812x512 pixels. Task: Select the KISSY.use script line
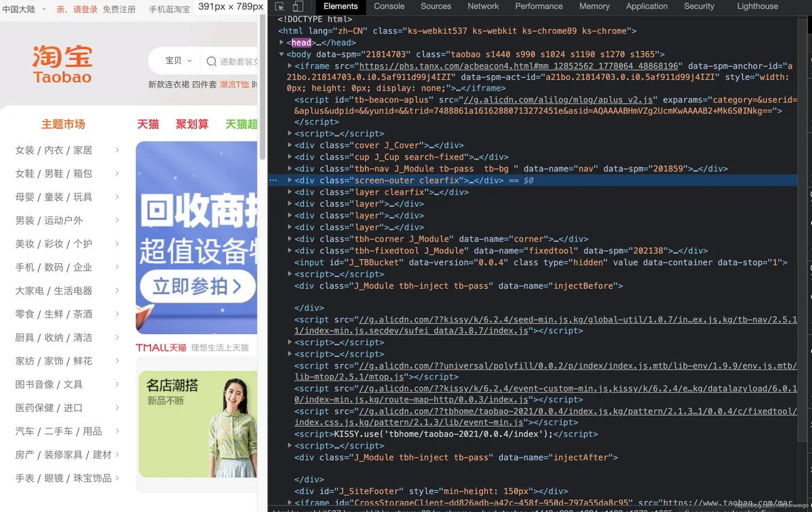click(x=446, y=434)
